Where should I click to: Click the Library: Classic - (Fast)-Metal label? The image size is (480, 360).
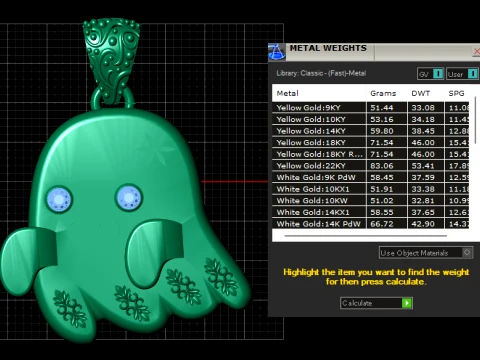coord(321,73)
